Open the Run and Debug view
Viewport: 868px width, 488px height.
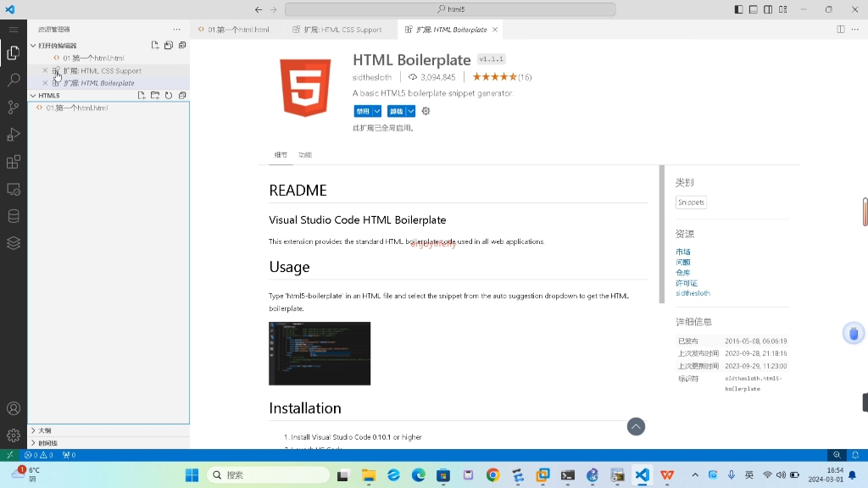[x=13, y=134]
